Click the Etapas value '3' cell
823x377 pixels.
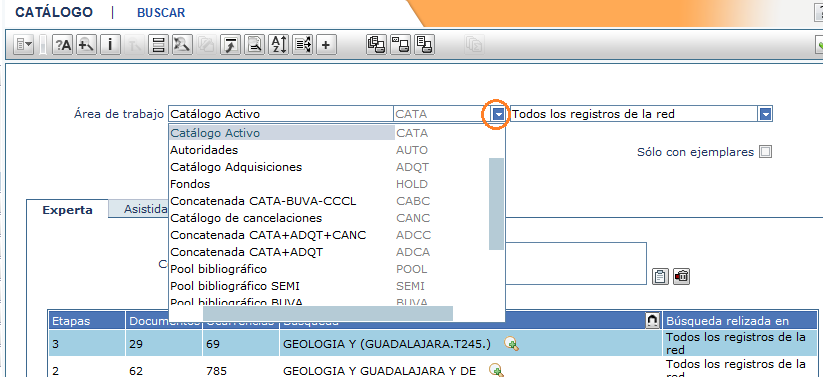pyautogui.click(x=87, y=344)
